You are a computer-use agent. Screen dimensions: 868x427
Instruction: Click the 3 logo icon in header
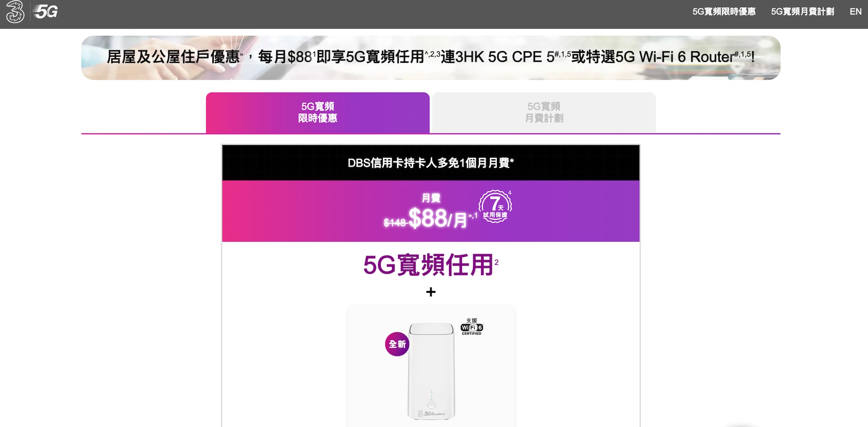(15, 12)
